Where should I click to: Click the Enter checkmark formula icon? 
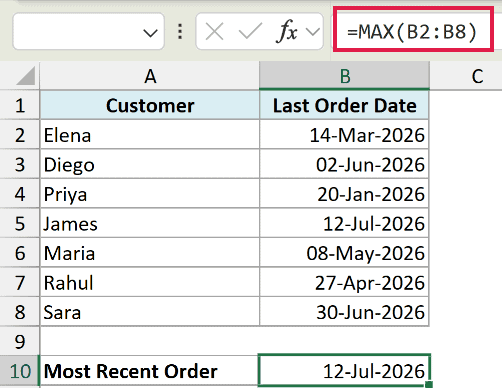250,31
